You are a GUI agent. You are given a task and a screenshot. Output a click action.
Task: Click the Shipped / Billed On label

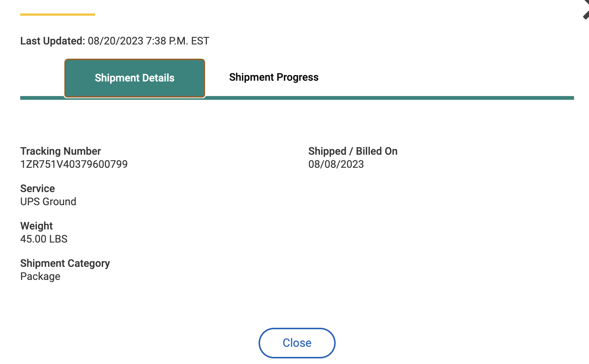pyautogui.click(x=353, y=151)
